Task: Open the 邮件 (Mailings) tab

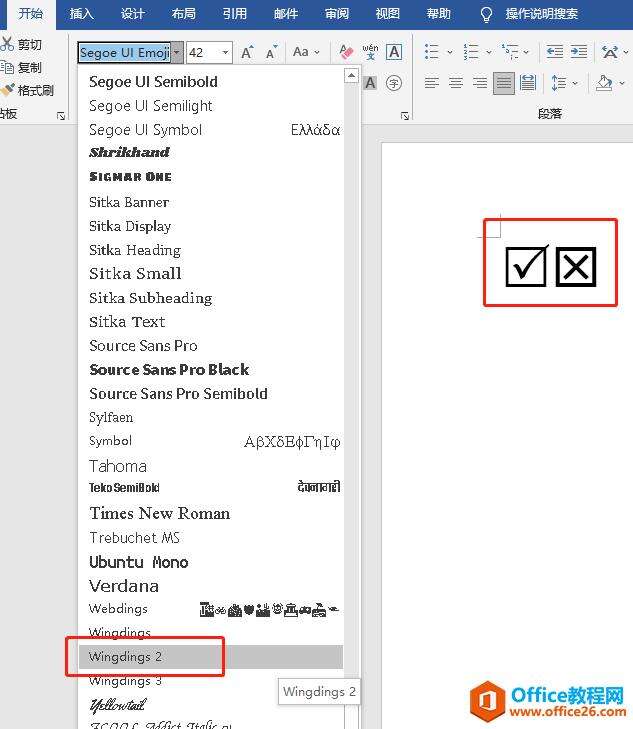Action: pos(285,14)
